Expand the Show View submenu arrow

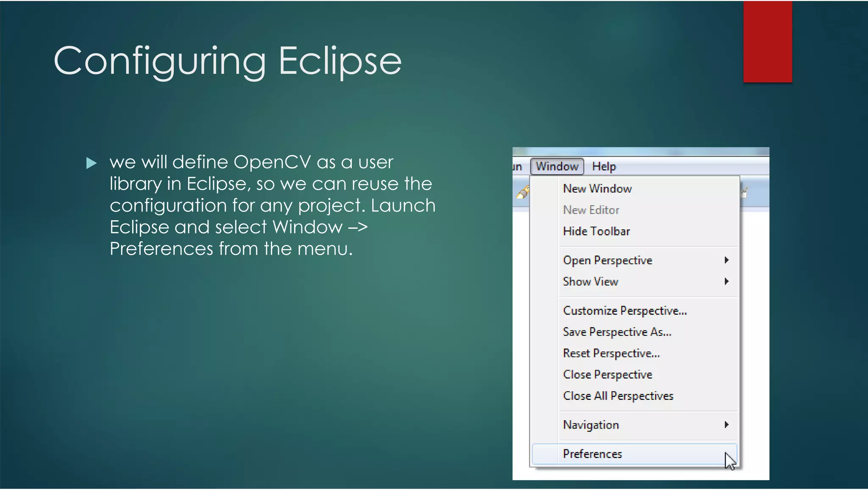[x=726, y=281]
